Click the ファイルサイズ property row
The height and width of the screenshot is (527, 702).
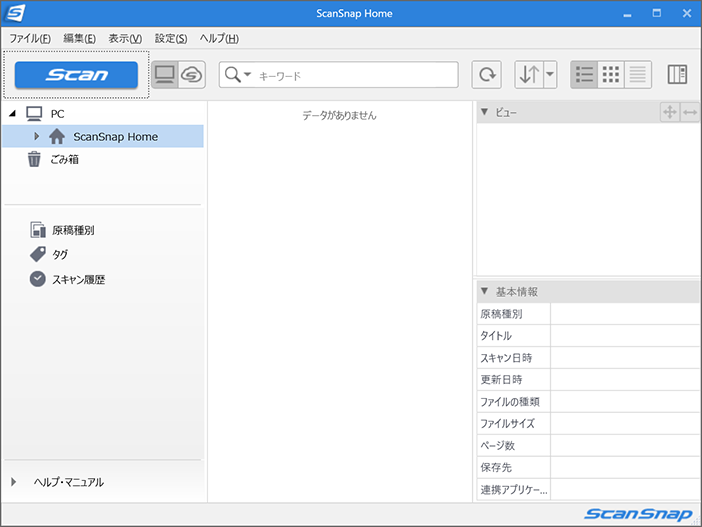[588, 424]
